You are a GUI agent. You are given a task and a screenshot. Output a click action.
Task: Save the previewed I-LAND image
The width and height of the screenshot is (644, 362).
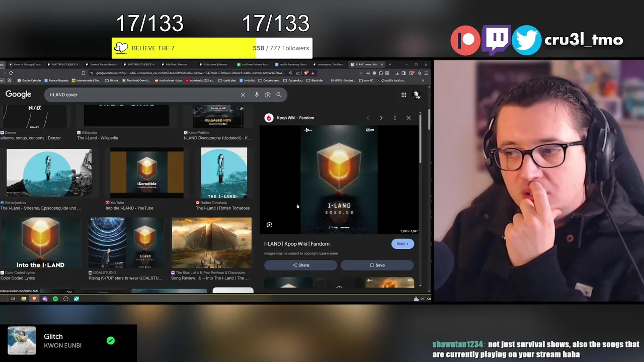tap(377, 265)
